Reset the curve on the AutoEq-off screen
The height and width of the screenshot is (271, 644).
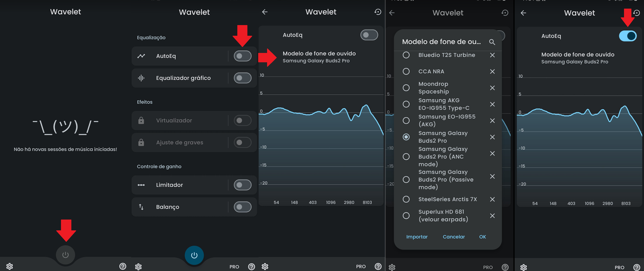[378, 12]
